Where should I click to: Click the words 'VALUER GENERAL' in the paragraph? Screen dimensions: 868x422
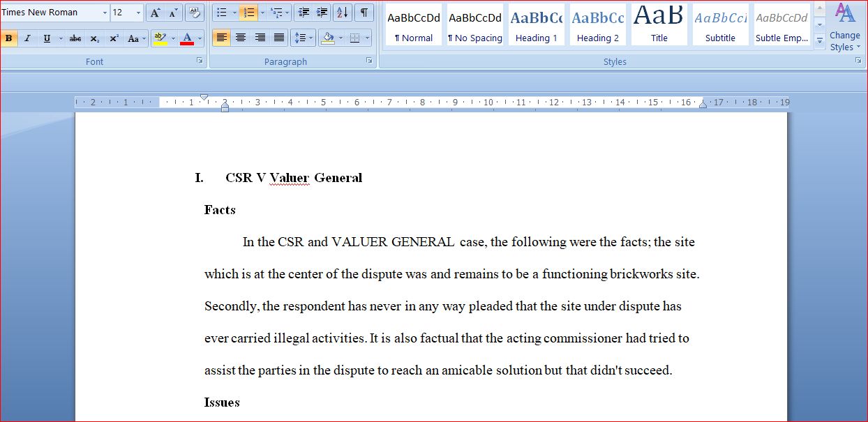click(393, 242)
